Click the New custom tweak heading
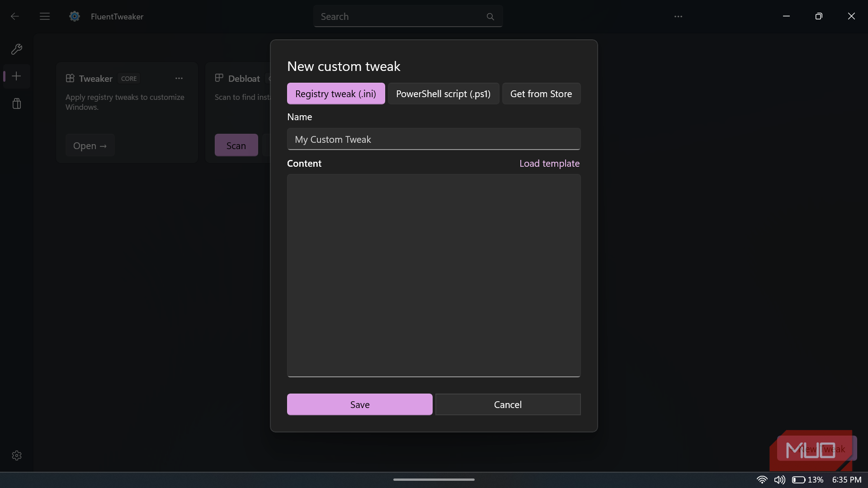Image resolution: width=868 pixels, height=488 pixels. 344,66
